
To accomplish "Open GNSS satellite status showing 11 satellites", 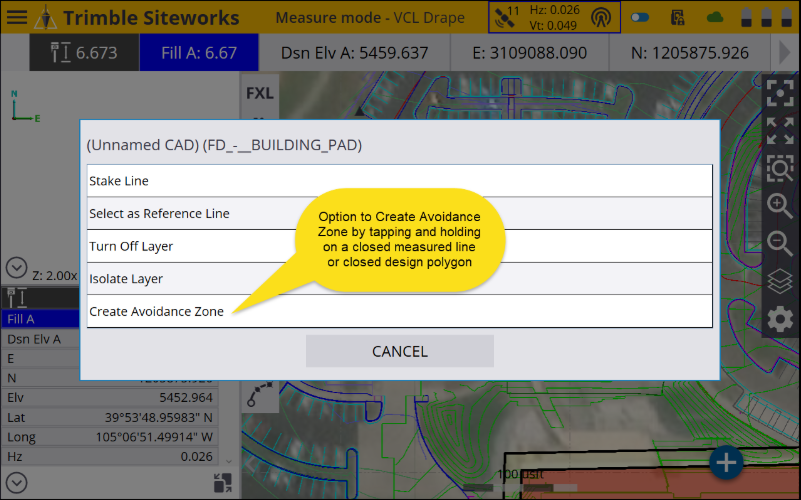I will coord(506,17).
